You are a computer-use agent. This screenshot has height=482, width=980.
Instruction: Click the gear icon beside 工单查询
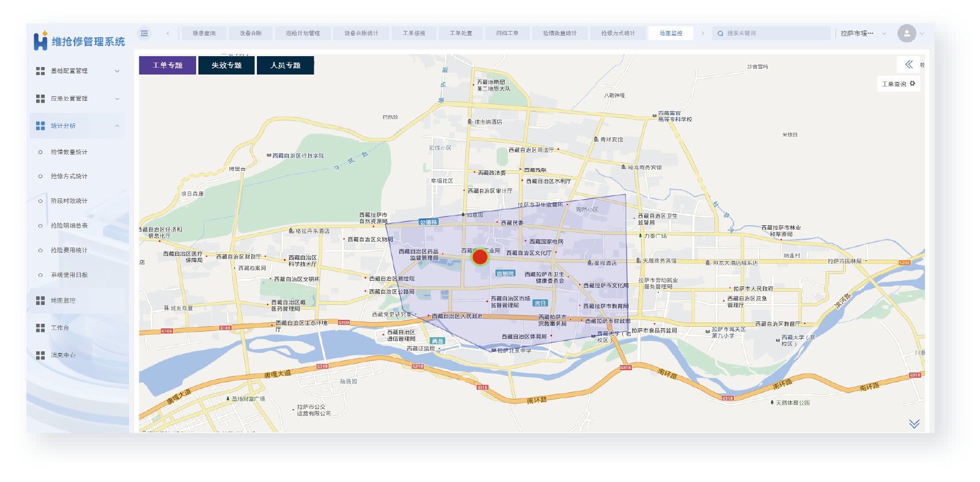point(912,84)
